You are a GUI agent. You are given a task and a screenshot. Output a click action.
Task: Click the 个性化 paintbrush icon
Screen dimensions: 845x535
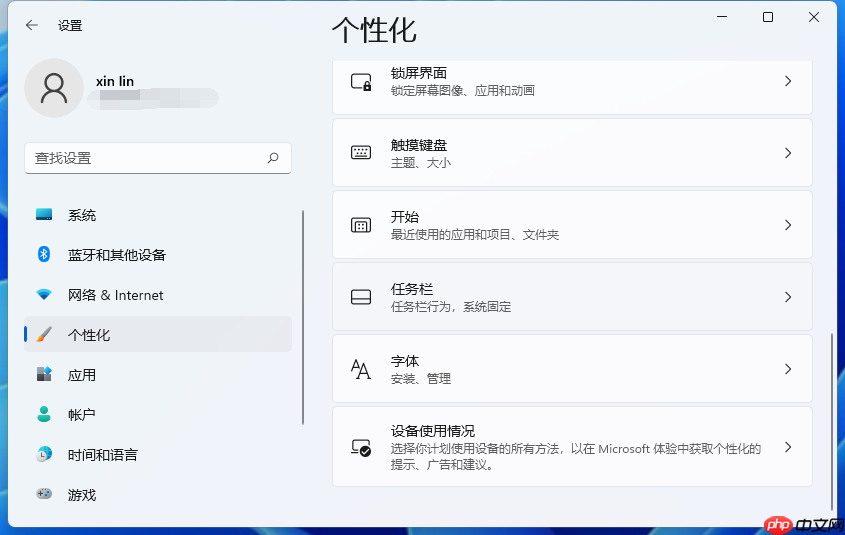(44, 335)
